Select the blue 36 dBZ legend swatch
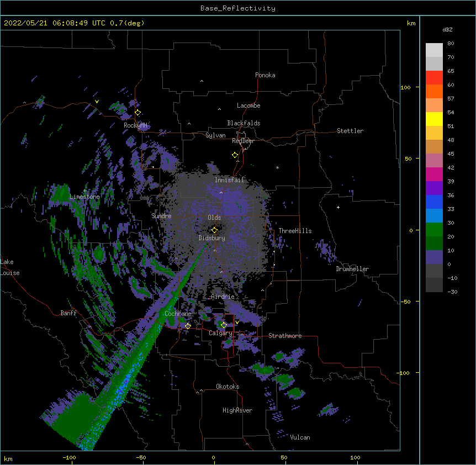Viewport: 476px width, 465px height. (x=434, y=202)
